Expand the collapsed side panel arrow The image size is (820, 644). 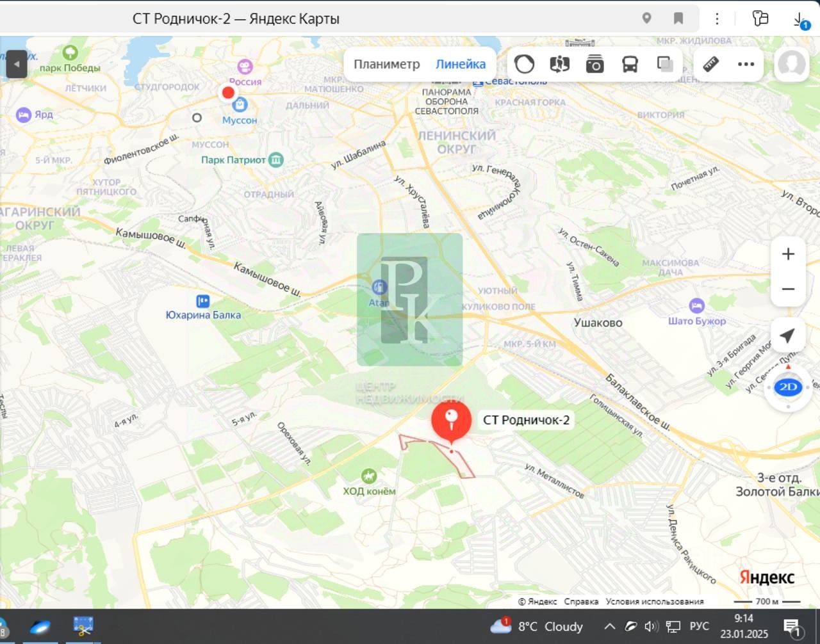pyautogui.click(x=17, y=64)
